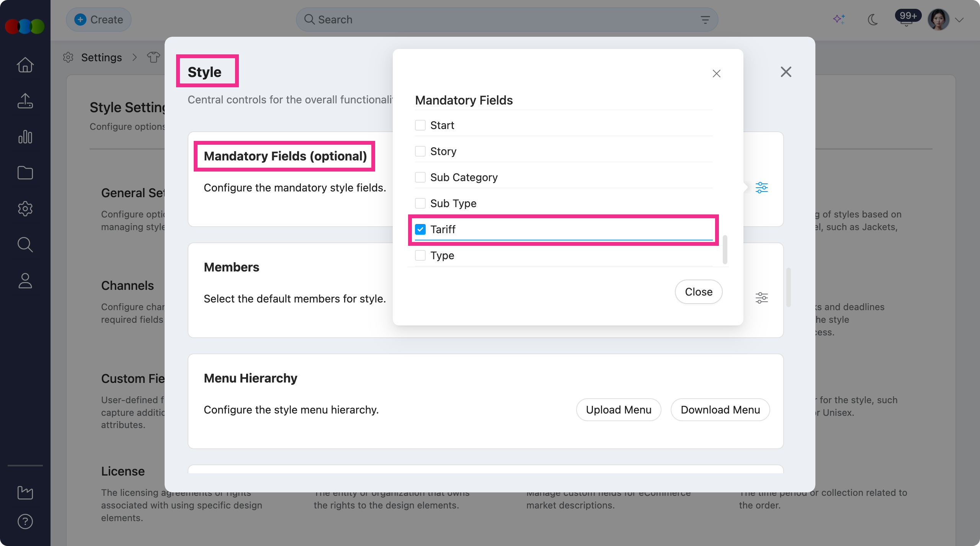
Task: Open Mandatory Fields configure sliders icon
Action: pyautogui.click(x=762, y=188)
